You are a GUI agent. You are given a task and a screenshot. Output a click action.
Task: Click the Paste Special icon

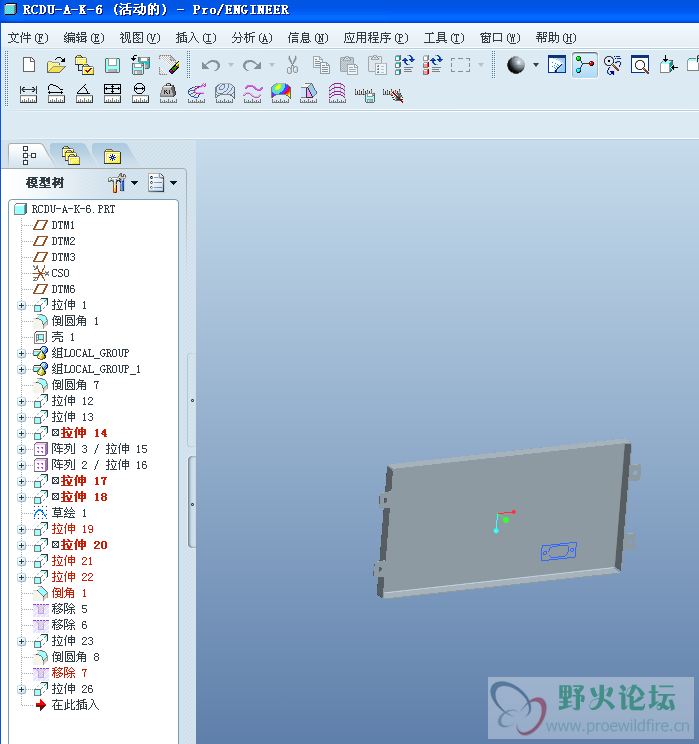(377, 65)
